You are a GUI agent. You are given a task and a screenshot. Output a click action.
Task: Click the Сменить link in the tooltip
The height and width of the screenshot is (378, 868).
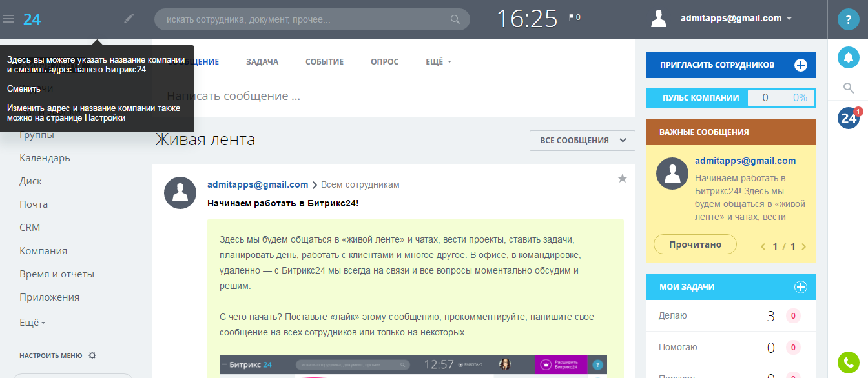pyautogui.click(x=23, y=88)
